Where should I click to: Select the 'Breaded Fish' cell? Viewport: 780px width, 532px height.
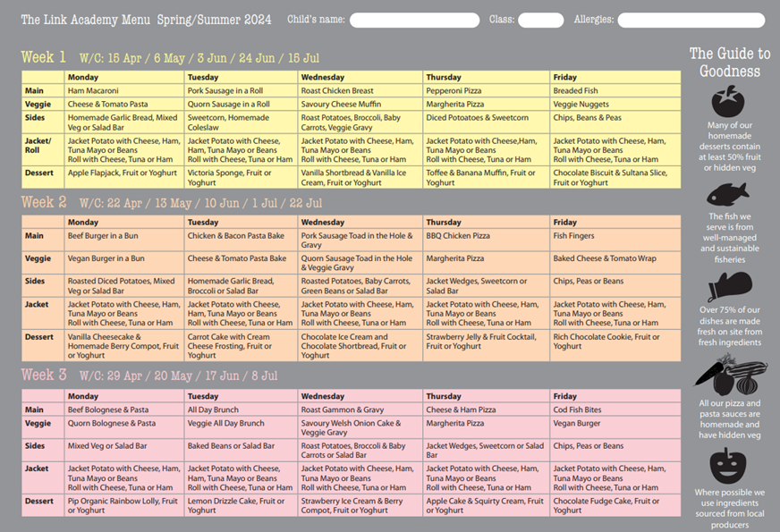615,90
